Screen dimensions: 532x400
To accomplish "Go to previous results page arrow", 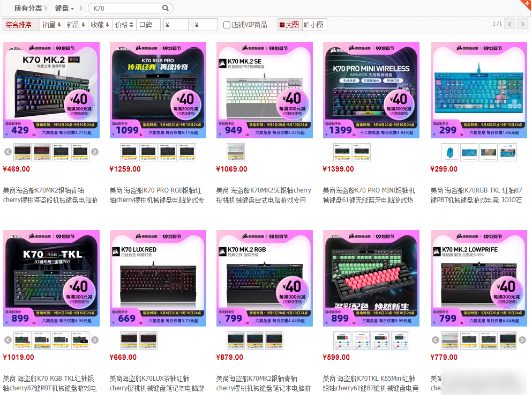I will tap(509, 24).
